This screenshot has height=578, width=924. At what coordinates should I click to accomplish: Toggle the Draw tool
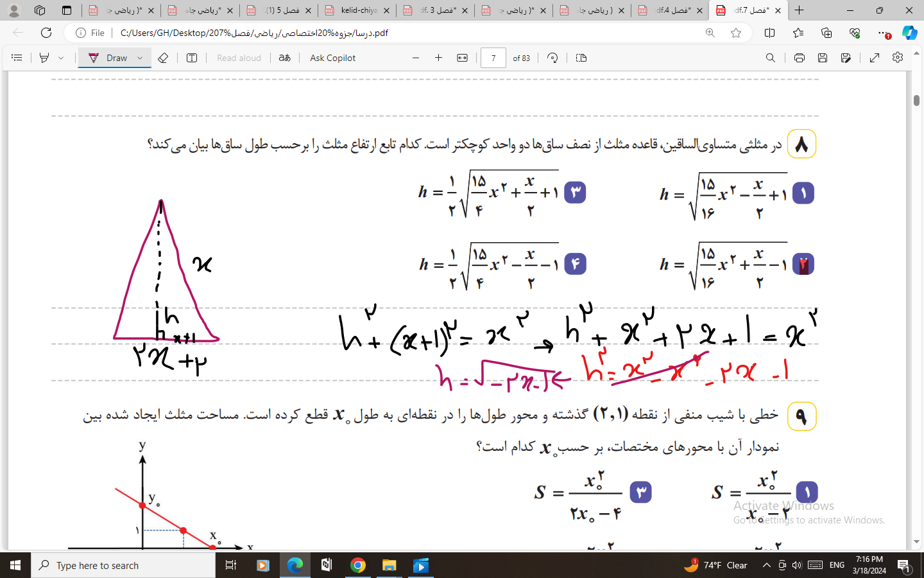pyautogui.click(x=108, y=58)
